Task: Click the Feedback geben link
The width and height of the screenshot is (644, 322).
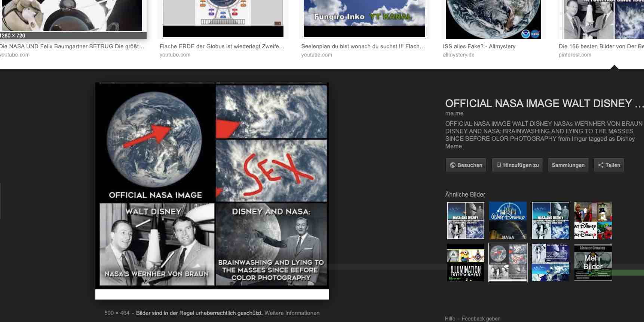Action: click(x=481, y=319)
